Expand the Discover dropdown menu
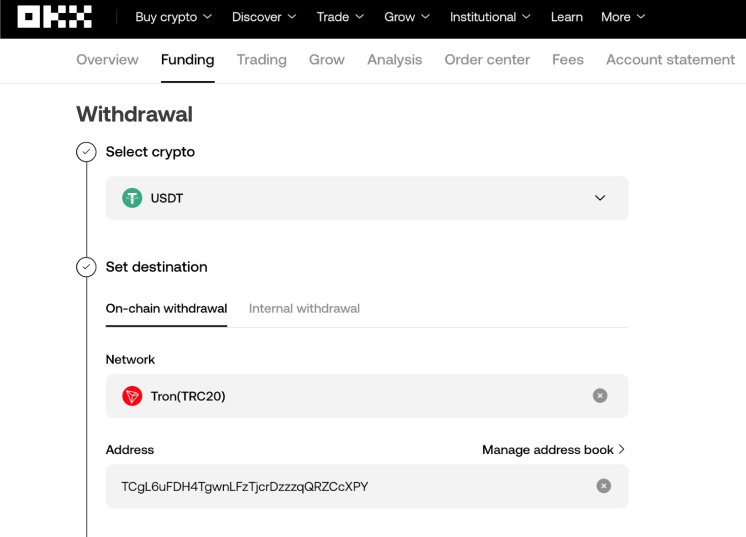This screenshot has width=746, height=537. pyautogui.click(x=264, y=17)
